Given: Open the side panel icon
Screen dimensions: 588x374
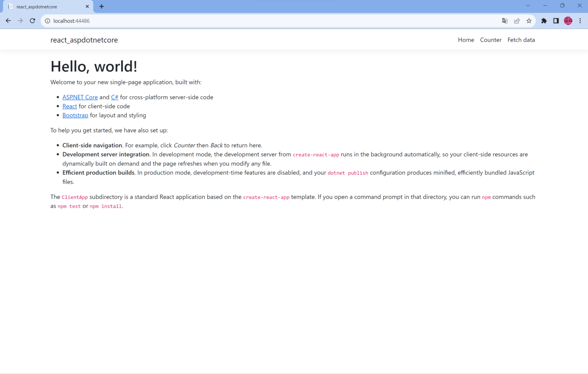Looking at the screenshot, I should click(556, 21).
